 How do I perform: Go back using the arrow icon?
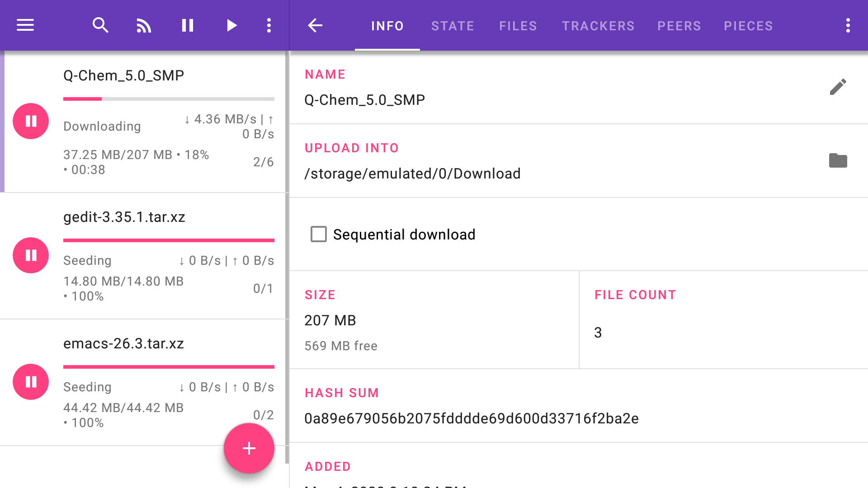(315, 25)
